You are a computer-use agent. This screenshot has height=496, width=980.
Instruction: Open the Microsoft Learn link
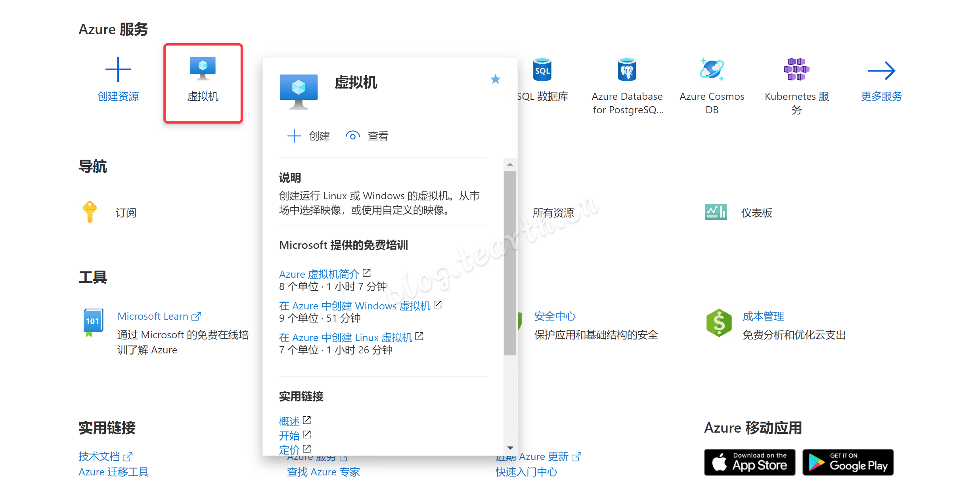pos(153,316)
